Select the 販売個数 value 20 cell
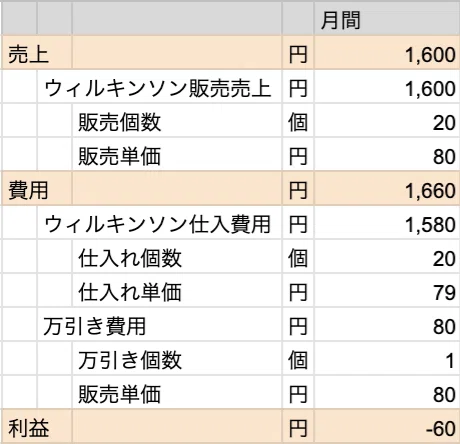Screen dimensions: 460x444 tap(387, 122)
